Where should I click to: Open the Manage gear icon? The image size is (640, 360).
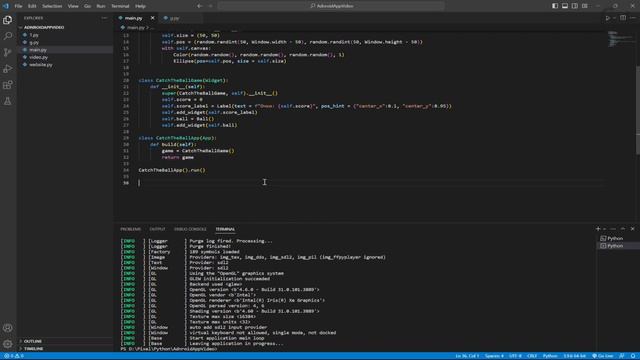click(7, 344)
